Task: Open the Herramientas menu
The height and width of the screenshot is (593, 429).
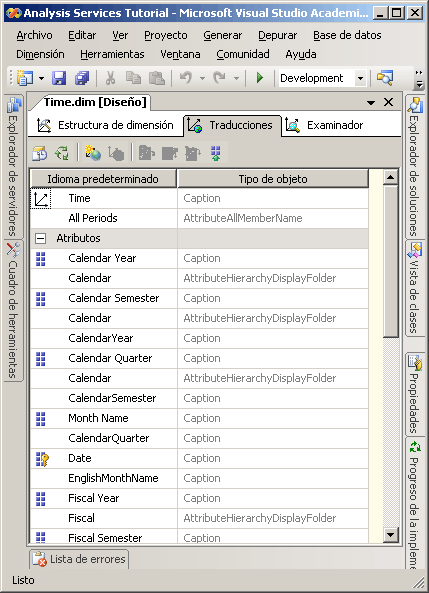Action: coord(112,54)
